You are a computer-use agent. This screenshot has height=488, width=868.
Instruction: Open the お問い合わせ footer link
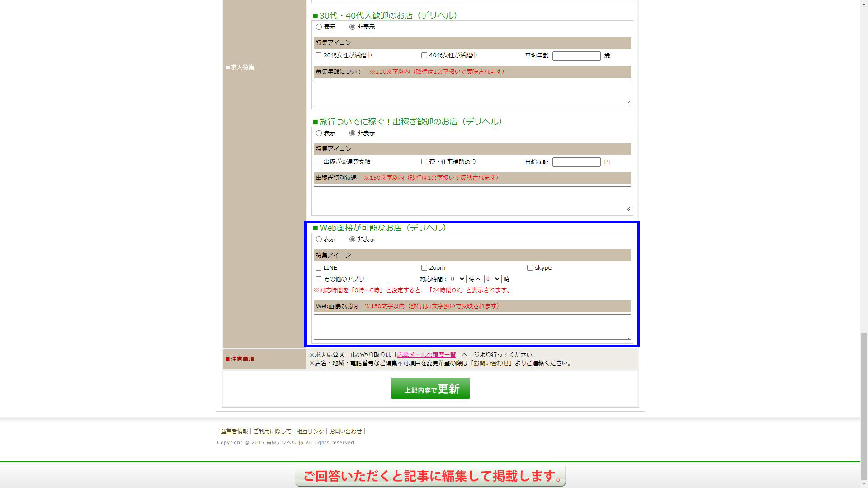pyautogui.click(x=345, y=431)
